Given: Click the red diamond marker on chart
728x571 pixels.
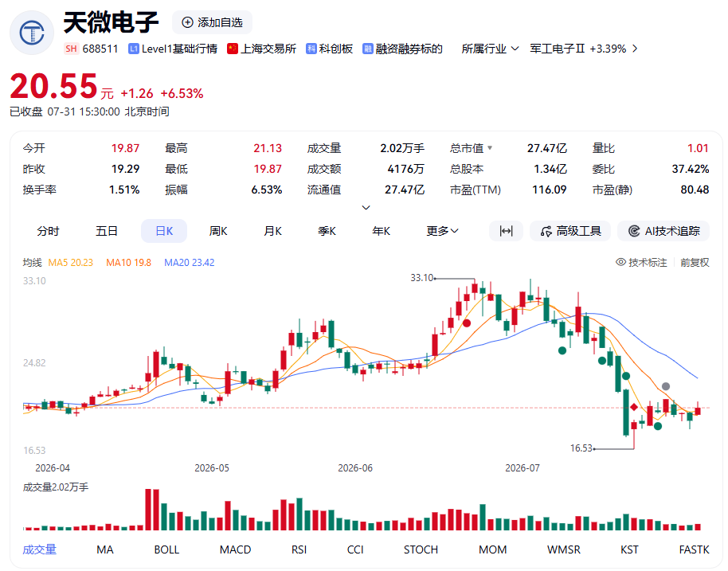Looking at the screenshot, I should coord(634,407).
